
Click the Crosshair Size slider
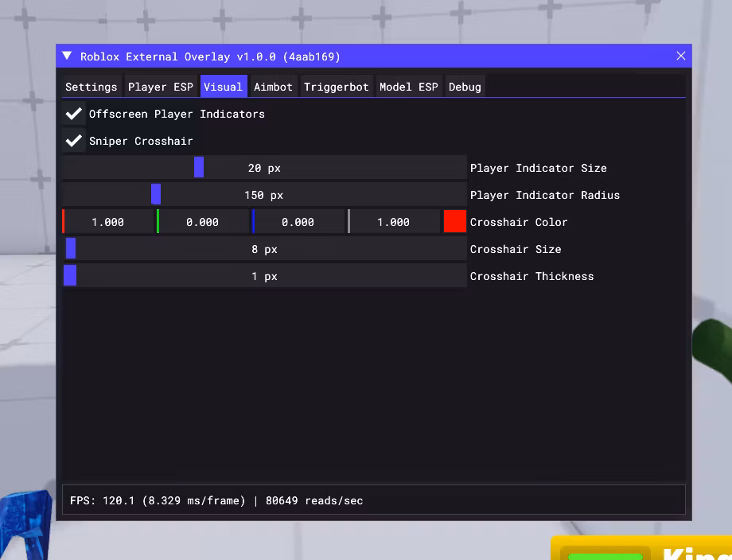coord(264,249)
